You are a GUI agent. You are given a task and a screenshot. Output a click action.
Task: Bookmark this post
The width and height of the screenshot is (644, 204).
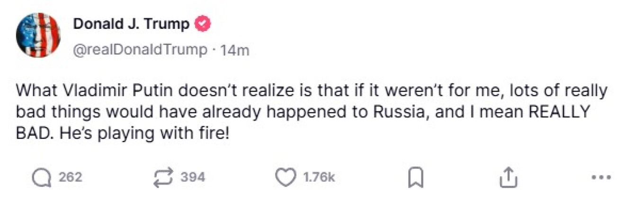(415, 178)
